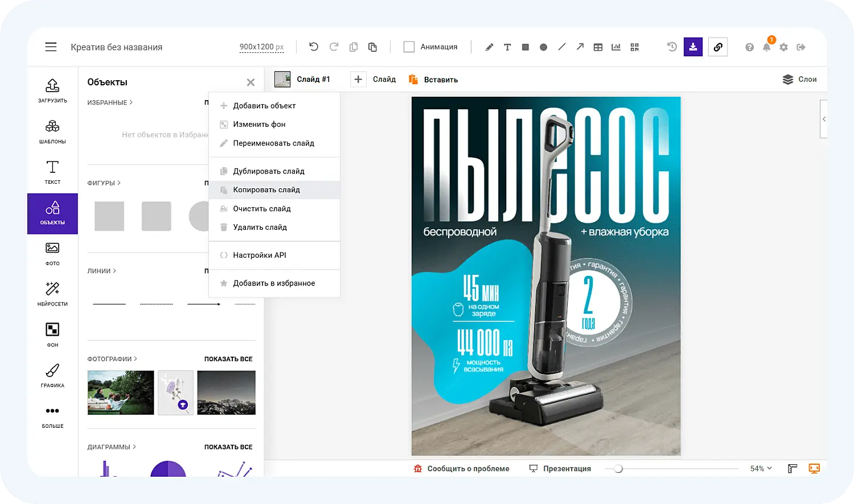Open the chart creation tool
The image size is (854, 504).
[616, 47]
